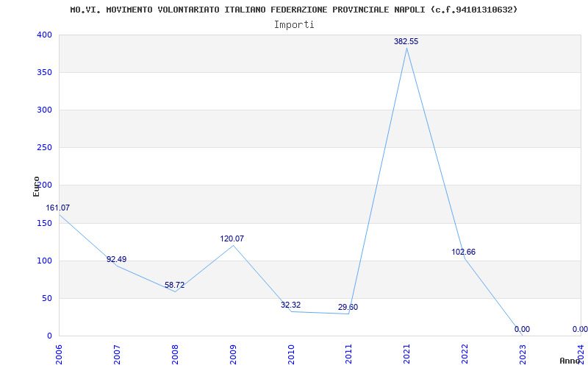This screenshot has width=588, height=368.
Task: Click the 382.55 peak data label
Action: click(x=406, y=42)
